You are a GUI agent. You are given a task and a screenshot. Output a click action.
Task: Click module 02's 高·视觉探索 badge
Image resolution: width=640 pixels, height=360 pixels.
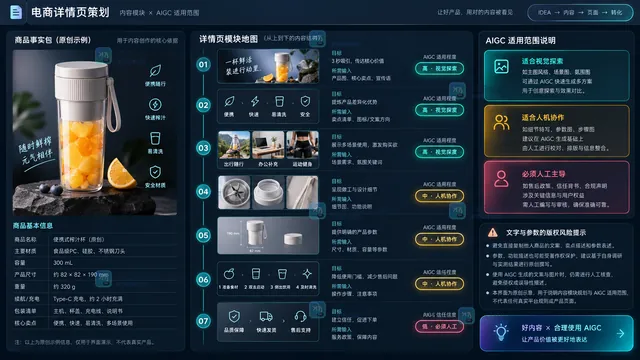(439, 110)
